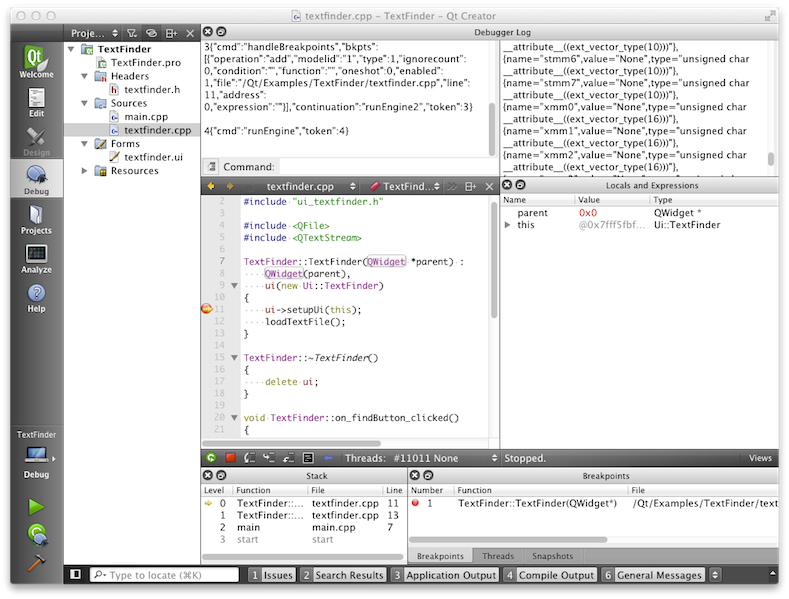Click the Step Into icon
The width and height of the screenshot is (789, 599).
tap(269, 458)
